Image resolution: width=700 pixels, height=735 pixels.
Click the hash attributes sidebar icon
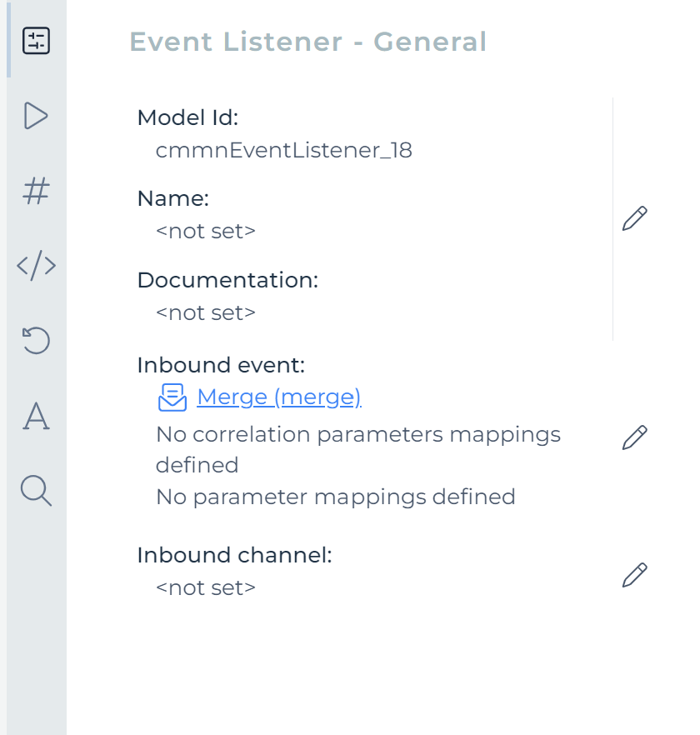pos(36,191)
